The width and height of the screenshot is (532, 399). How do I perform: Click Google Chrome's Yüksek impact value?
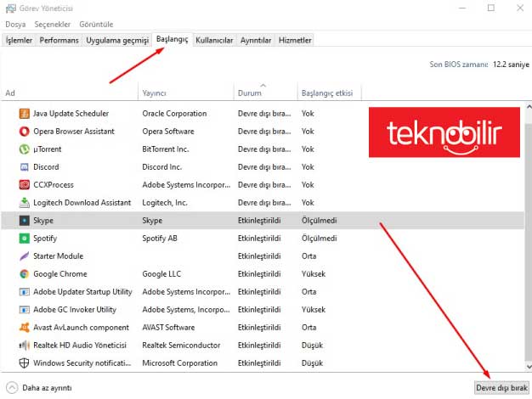[313, 274]
